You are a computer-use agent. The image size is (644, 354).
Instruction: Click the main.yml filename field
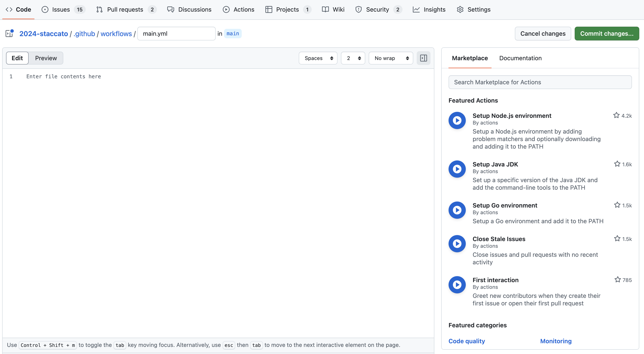[176, 34]
